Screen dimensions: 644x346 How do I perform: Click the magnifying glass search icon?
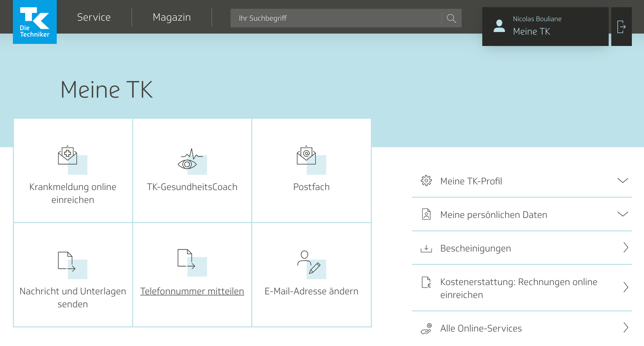click(451, 19)
